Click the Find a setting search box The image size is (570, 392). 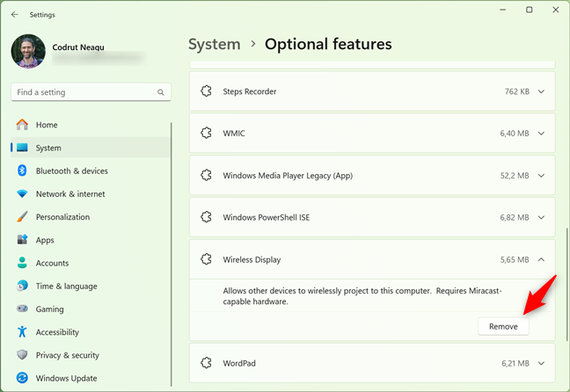pyautogui.click(x=91, y=92)
